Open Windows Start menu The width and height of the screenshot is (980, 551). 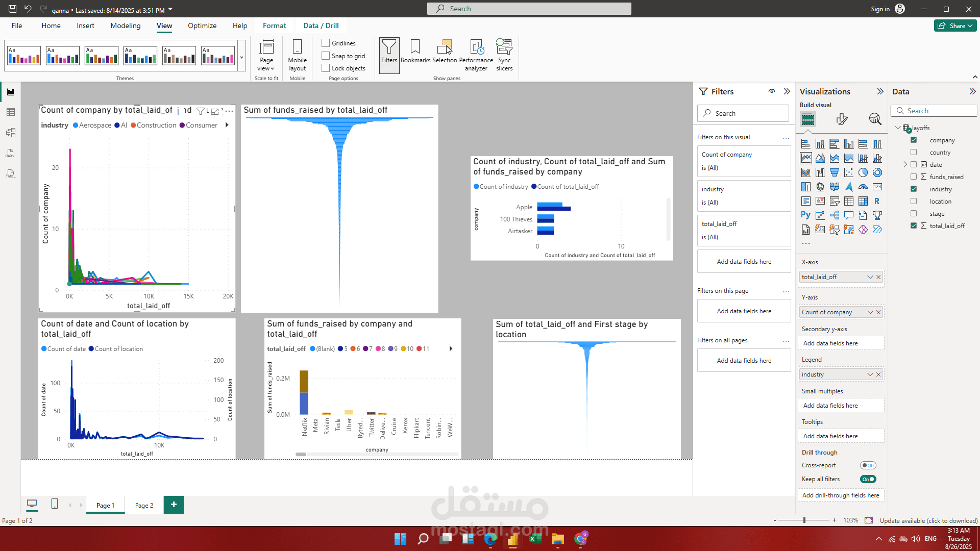[x=401, y=539]
